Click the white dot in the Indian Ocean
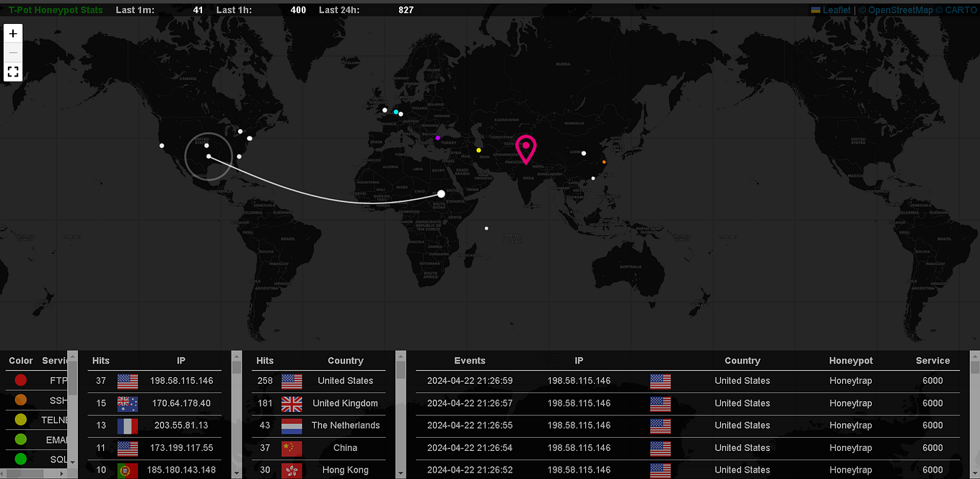 486,228
